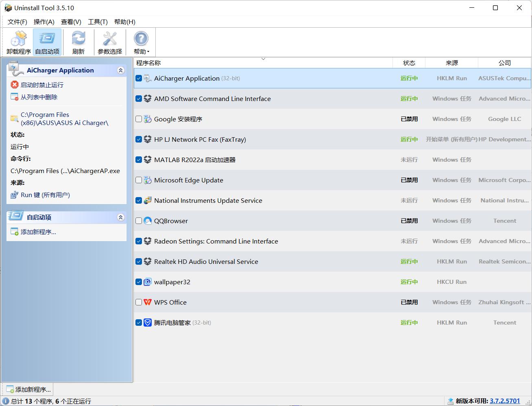Select the 自启动项 startup toolbar icon
Image resolution: width=532 pixels, height=406 pixels.
coord(47,42)
